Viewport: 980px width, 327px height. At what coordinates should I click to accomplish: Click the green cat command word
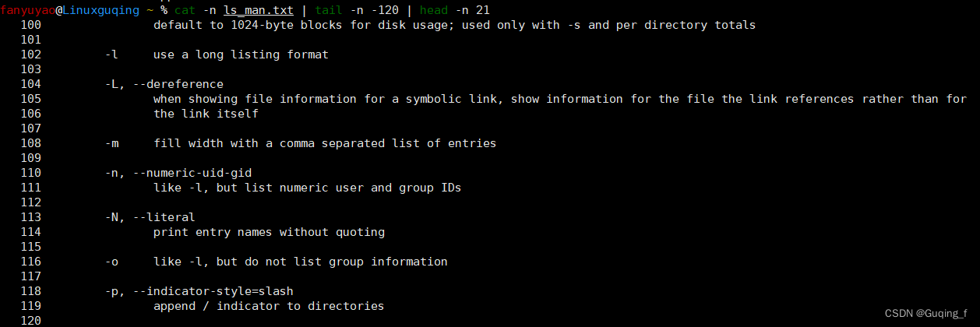[x=185, y=10]
